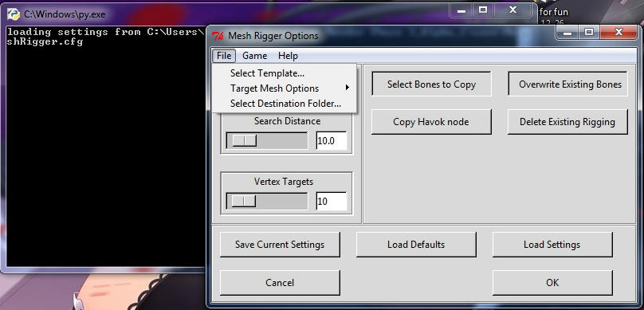This screenshot has height=310, width=644.
Task: Toggle Overwrite Existing Bones option
Action: click(567, 84)
